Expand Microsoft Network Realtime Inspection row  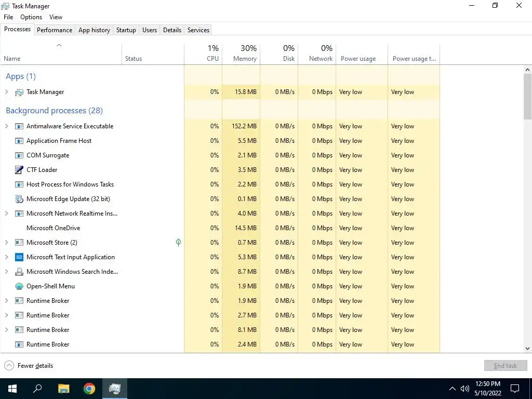(6, 214)
